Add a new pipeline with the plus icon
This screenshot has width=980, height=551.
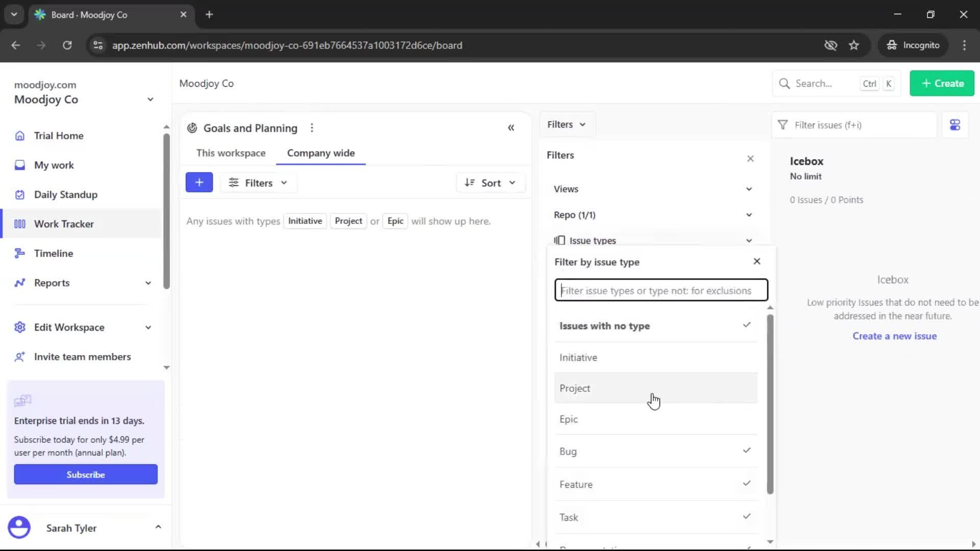click(199, 182)
